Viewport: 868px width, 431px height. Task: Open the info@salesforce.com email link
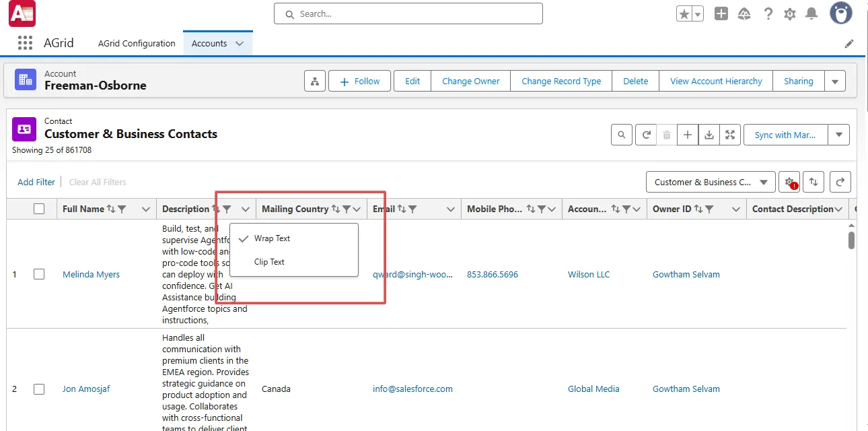pyautogui.click(x=412, y=389)
